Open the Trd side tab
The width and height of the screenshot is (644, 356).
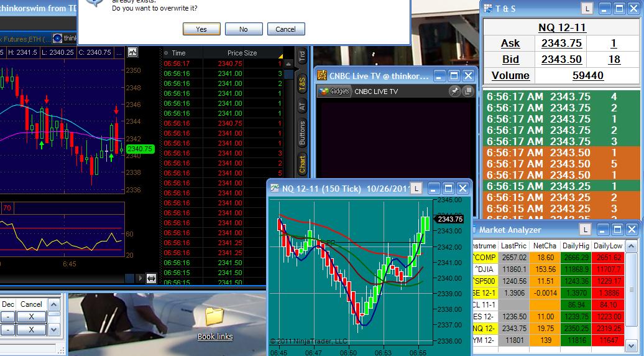click(x=302, y=56)
